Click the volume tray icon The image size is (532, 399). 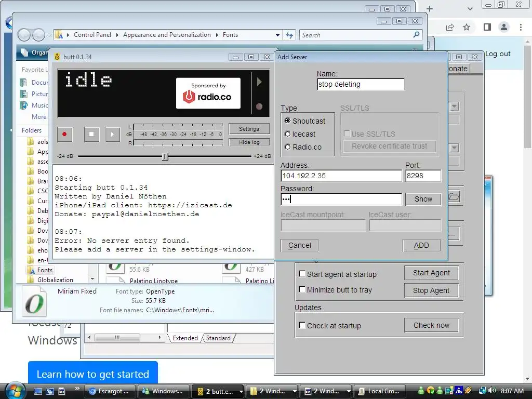(492, 391)
